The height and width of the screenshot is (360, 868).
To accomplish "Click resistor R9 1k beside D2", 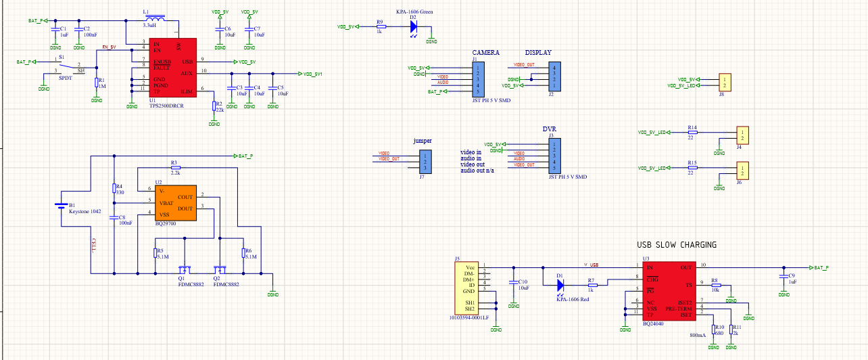I will coord(381,27).
